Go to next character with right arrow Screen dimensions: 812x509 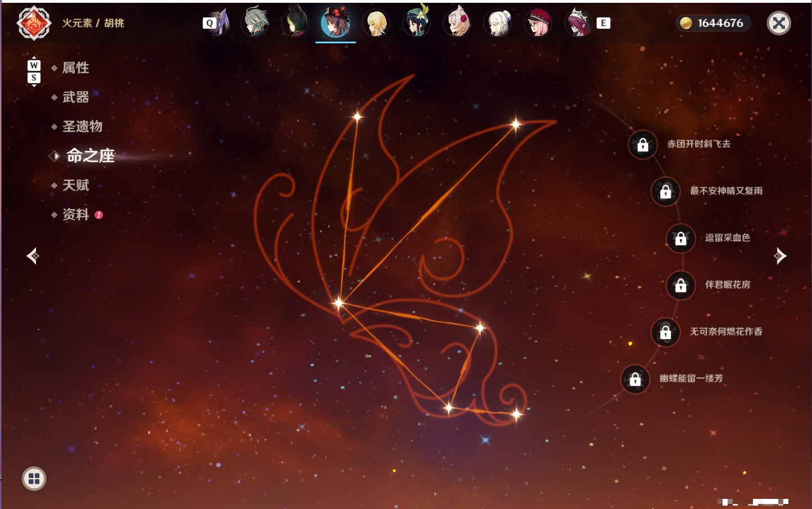pos(780,256)
